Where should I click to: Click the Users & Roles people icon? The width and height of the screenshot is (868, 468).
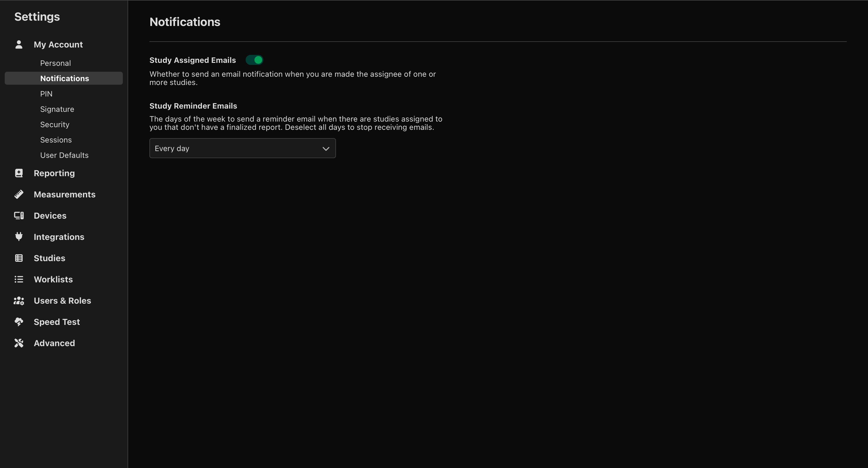[19, 300]
